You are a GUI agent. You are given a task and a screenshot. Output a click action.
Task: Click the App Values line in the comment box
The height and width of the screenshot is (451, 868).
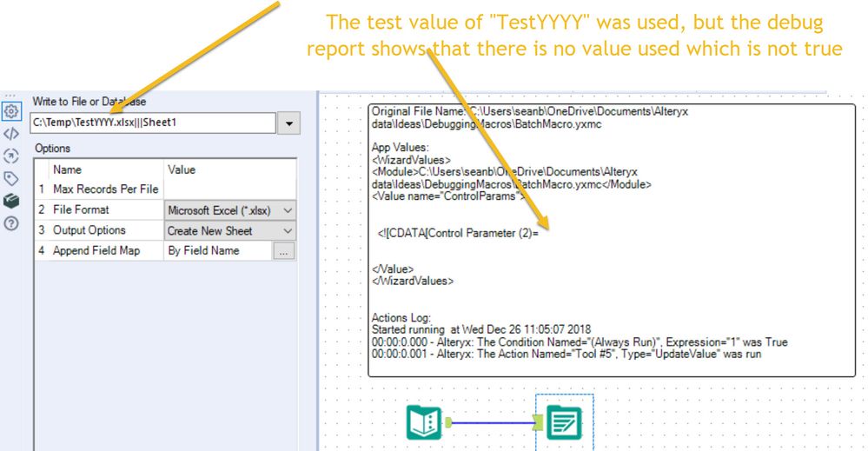coord(400,147)
